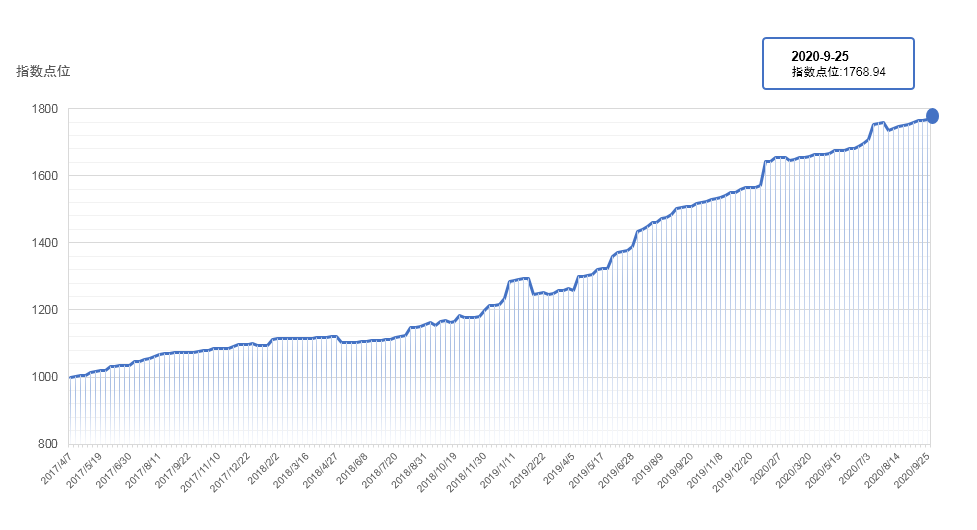Select x-axis date label 2020/9/25
Image resolution: width=977 pixels, height=530 pixels.
click(x=912, y=470)
